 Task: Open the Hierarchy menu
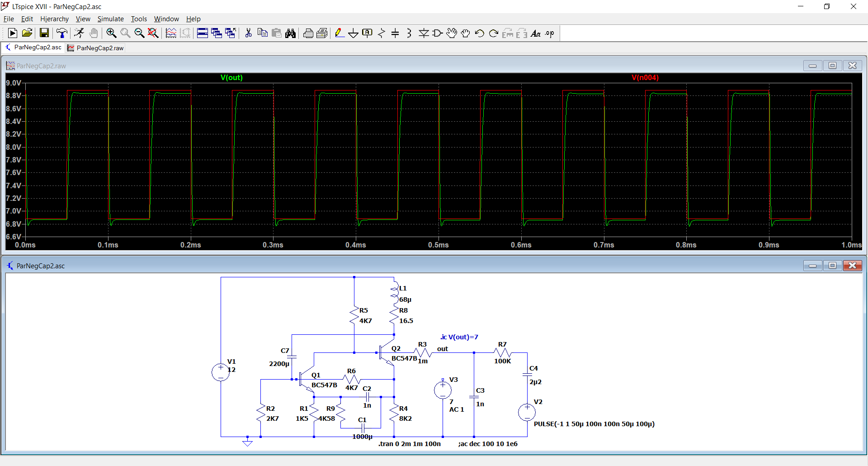coord(54,19)
